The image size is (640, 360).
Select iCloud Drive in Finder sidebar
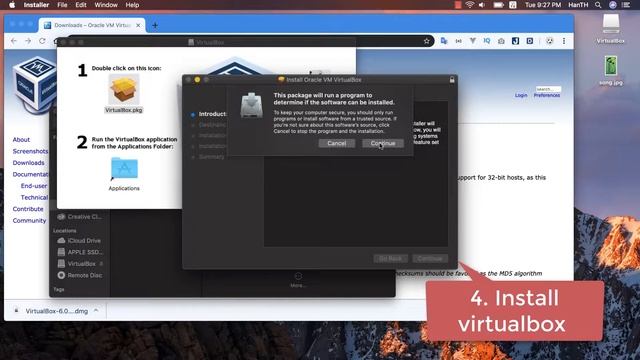80,240
